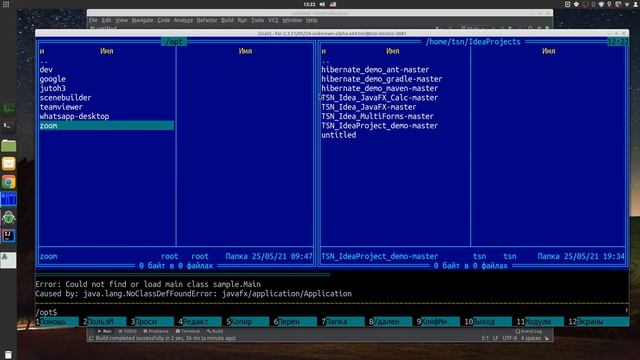The image size is (640, 360).
Task: Open the applications grid icon in the top bar
Action: tap(6, 4)
